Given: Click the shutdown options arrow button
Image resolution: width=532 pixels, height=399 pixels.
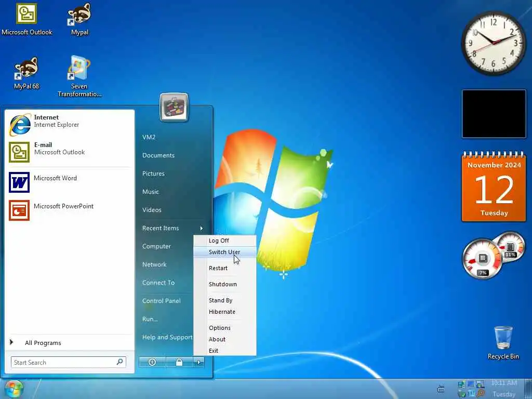Looking at the screenshot, I should (199, 362).
